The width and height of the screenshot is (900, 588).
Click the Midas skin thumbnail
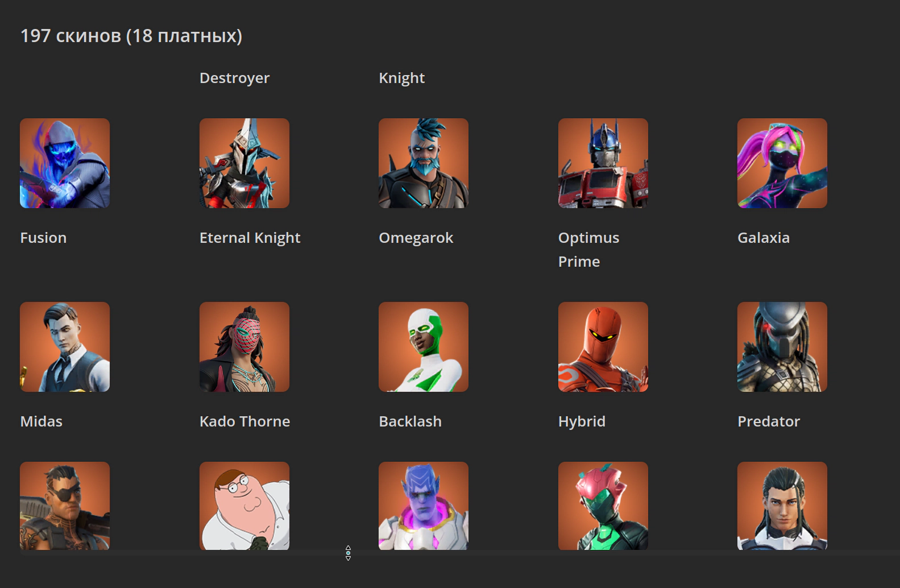pos(65,347)
